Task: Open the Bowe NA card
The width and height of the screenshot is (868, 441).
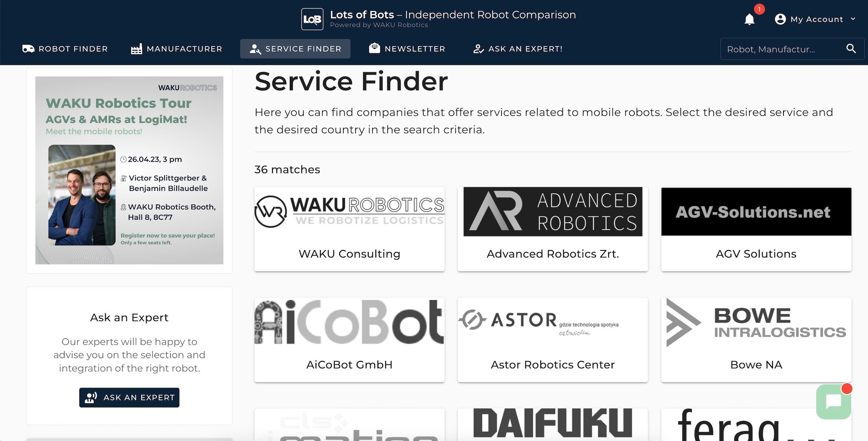Action: [756, 340]
